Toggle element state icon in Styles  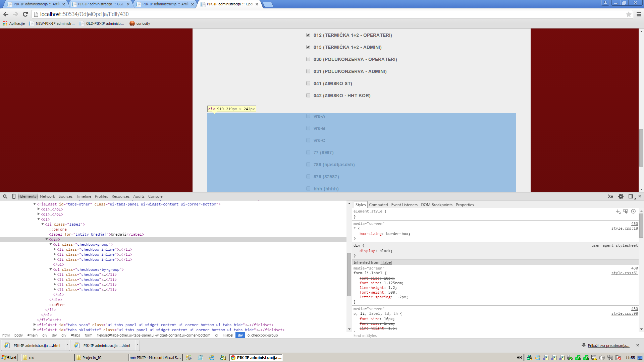(626, 211)
